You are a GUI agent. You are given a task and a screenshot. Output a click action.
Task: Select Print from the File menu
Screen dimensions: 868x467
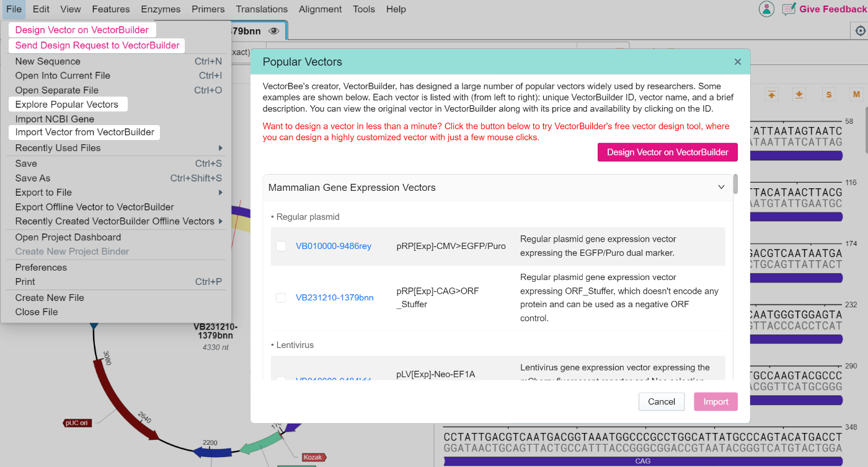(116, 282)
